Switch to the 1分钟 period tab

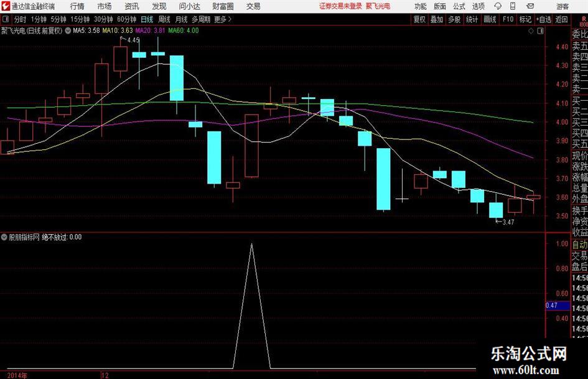tap(38, 19)
